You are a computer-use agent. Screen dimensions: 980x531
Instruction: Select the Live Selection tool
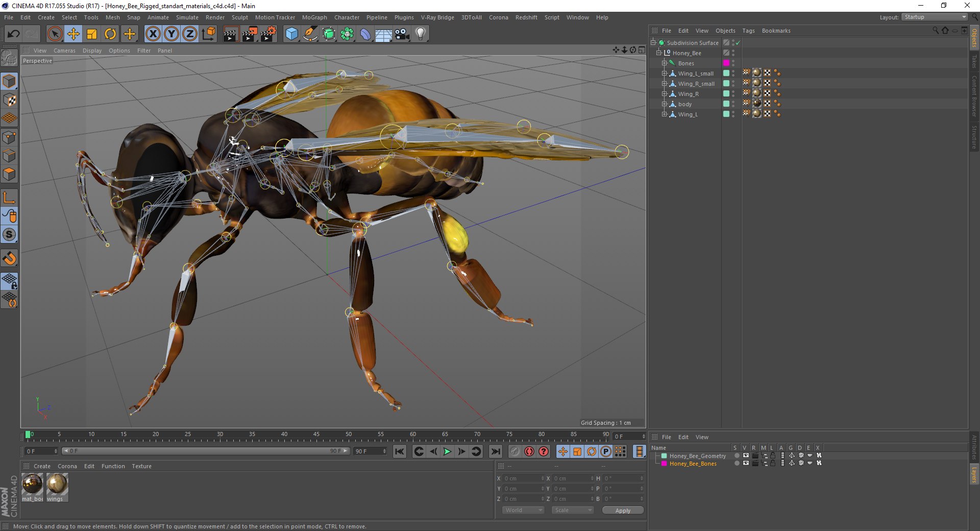pyautogui.click(x=55, y=34)
